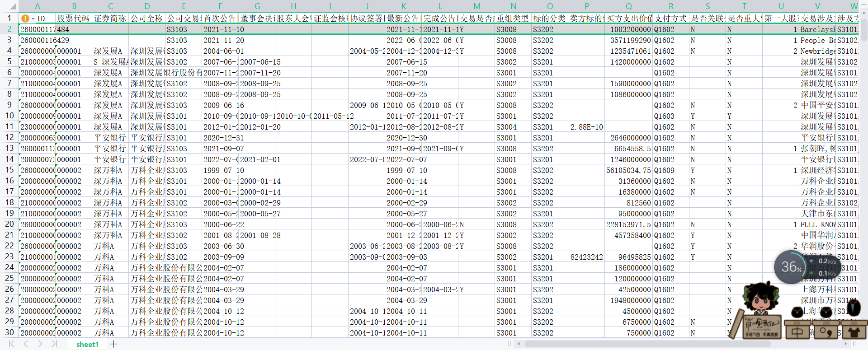Expand the error warning dropdown arrow
Image resolution: width=868 pixels, height=350 pixels.
(x=33, y=19)
